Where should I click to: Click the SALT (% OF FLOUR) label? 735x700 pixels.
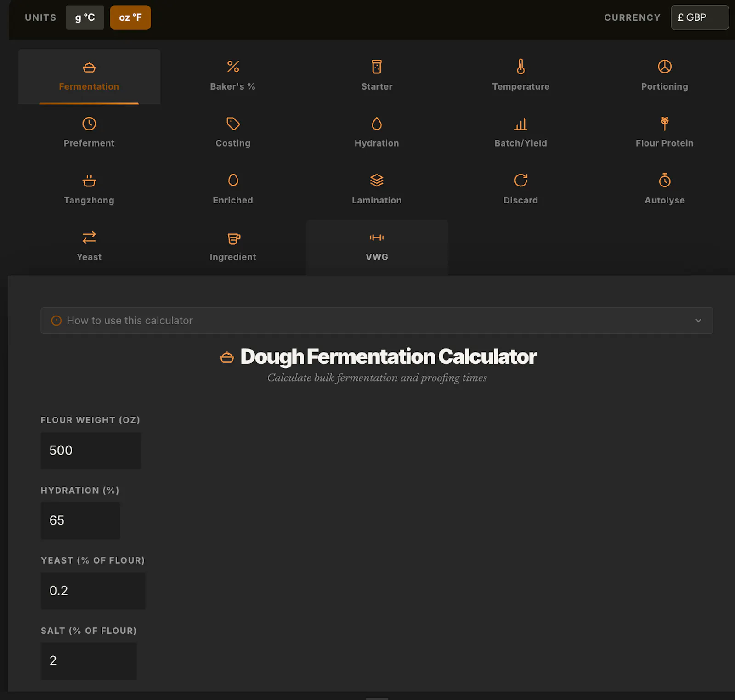[89, 631]
